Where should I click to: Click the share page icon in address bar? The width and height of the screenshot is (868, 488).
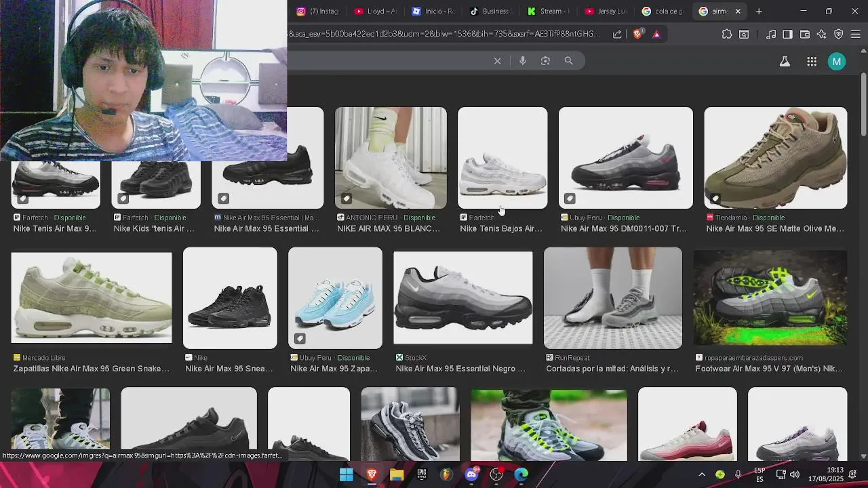click(x=617, y=34)
